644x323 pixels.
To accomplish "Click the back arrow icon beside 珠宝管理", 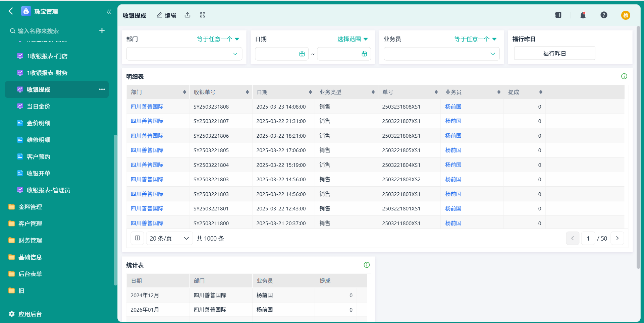I will [11, 11].
